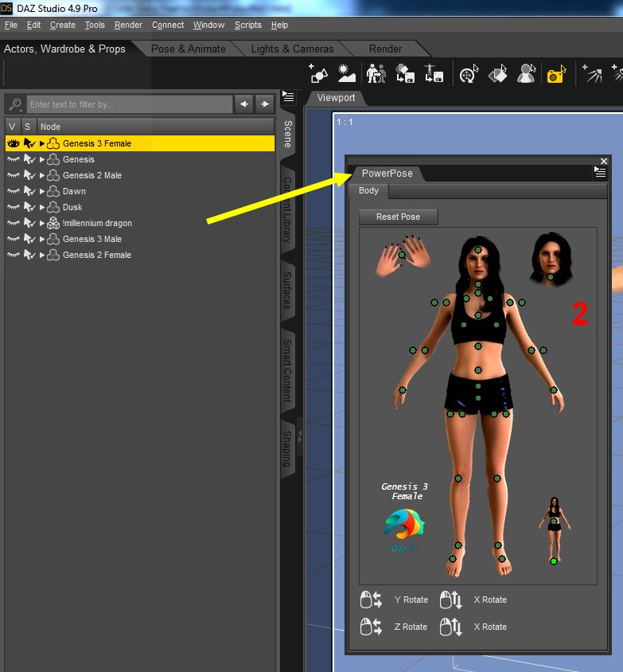
Task: Click the left arrow button beside filter
Action: click(x=244, y=104)
